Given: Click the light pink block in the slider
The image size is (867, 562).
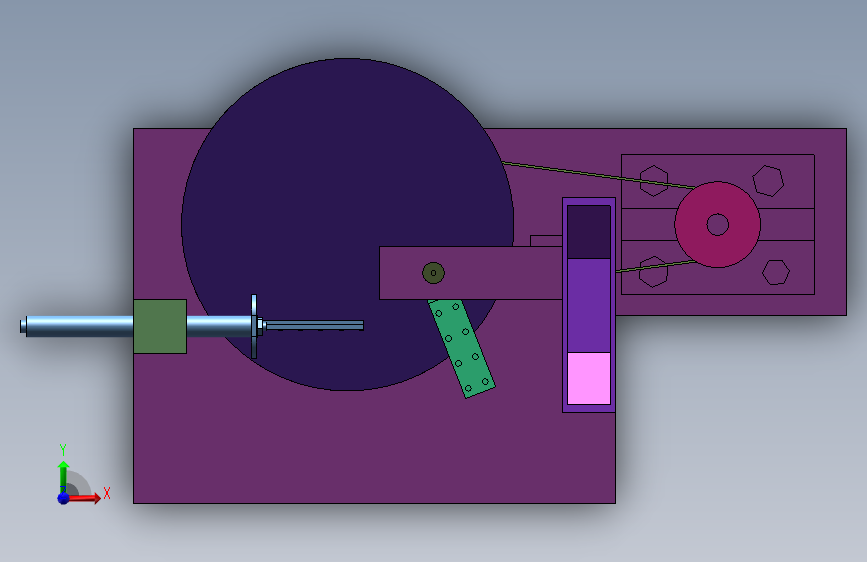Looking at the screenshot, I should 589,378.
